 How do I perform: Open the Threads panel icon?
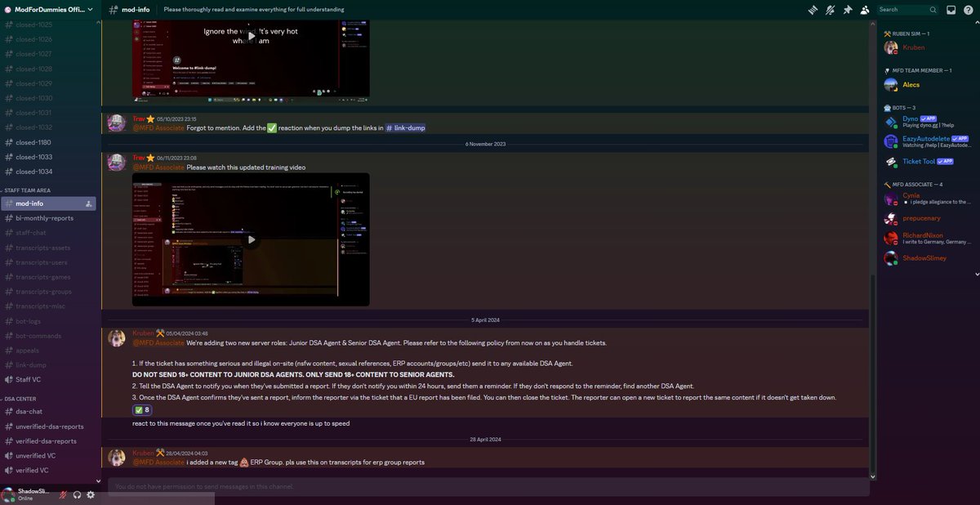click(x=813, y=10)
